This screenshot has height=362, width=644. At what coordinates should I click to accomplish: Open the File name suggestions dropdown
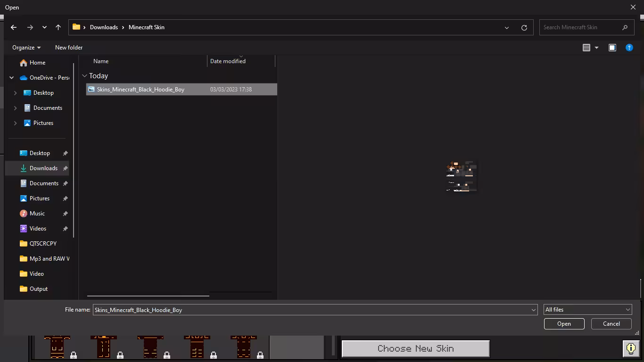(x=534, y=310)
